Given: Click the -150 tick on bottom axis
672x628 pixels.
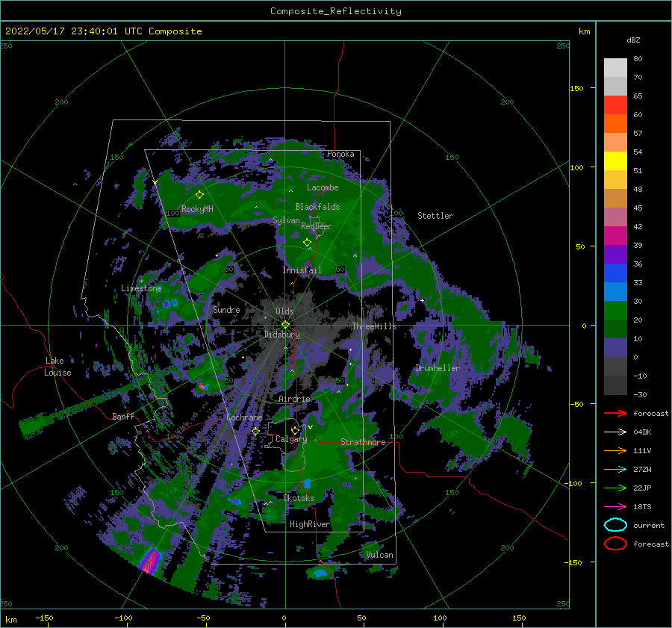Looking at the screenshot, I should 44,618.
